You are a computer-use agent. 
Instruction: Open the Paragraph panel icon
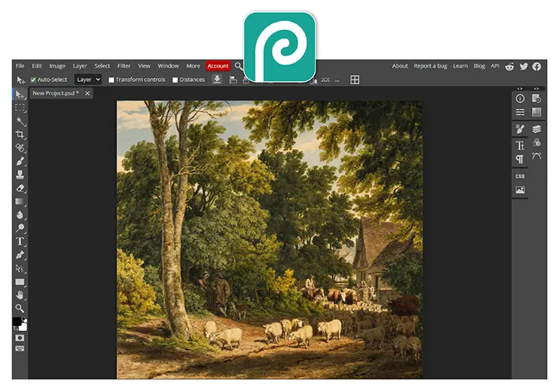coord(520,159)
